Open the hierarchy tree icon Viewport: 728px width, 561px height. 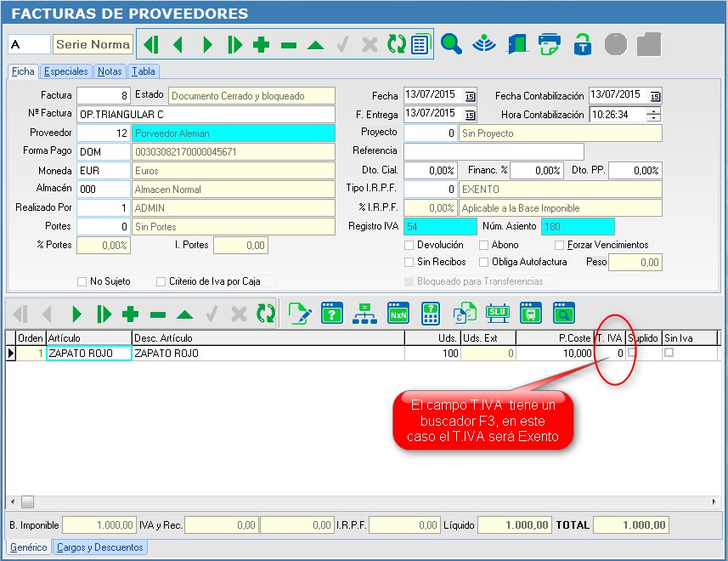coord(365,313)
